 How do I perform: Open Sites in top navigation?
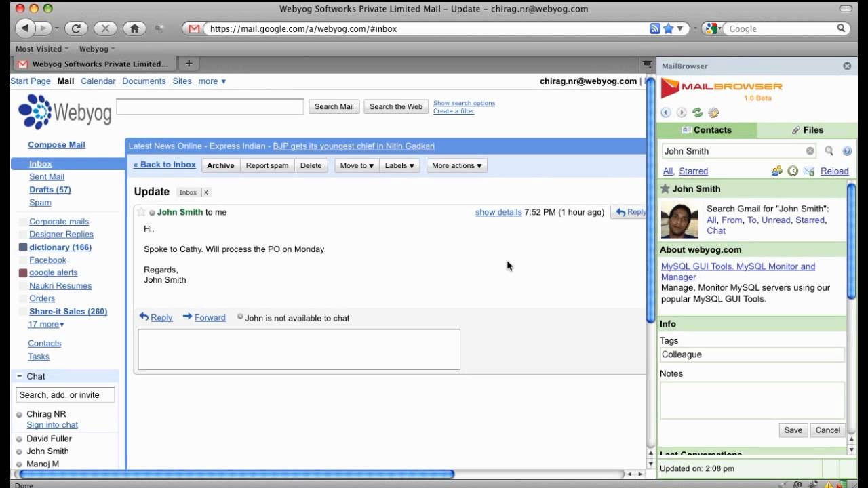click(182, 81)
